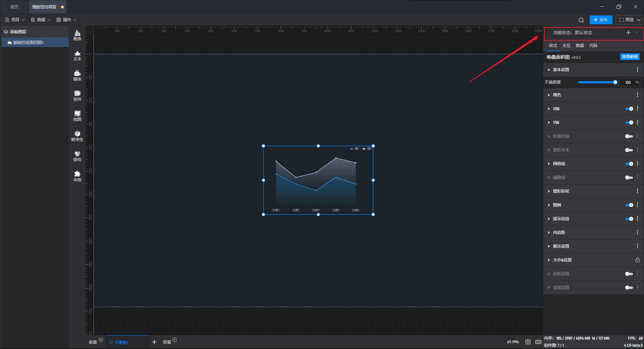Viewport: 644px width, 349px height.
Task: Open the 地图 map components panel
Action: pos(77,116)
